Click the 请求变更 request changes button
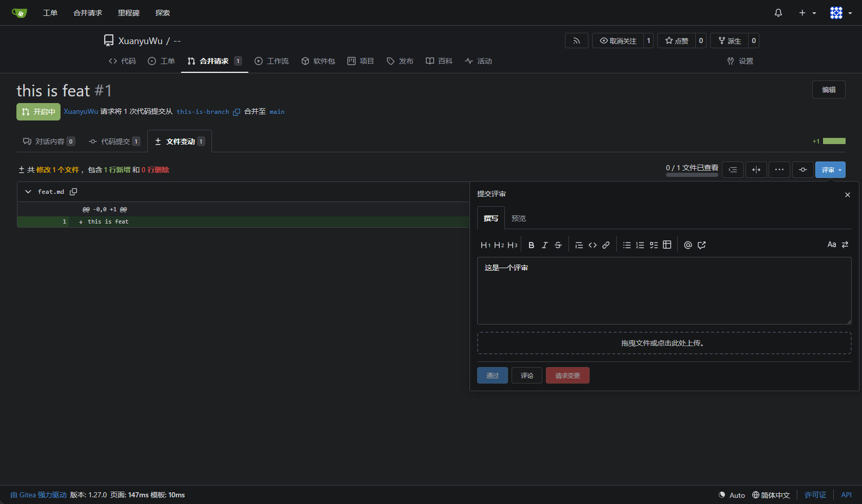This screenshot has width=862, height=504. click(x=567, y=375)
